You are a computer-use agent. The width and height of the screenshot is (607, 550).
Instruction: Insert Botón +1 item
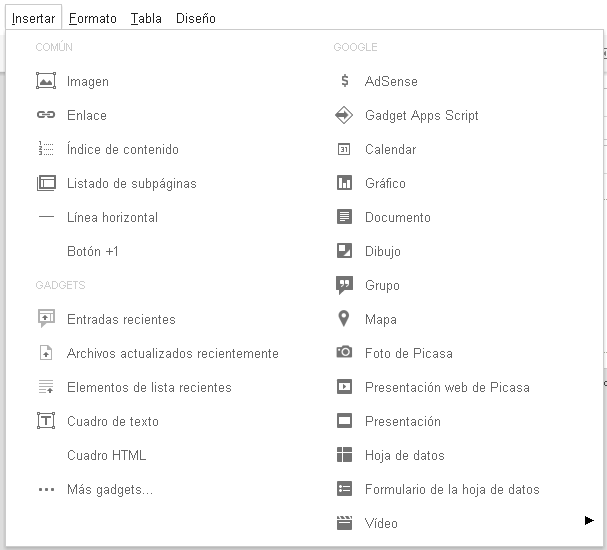[x=93, y=251]
